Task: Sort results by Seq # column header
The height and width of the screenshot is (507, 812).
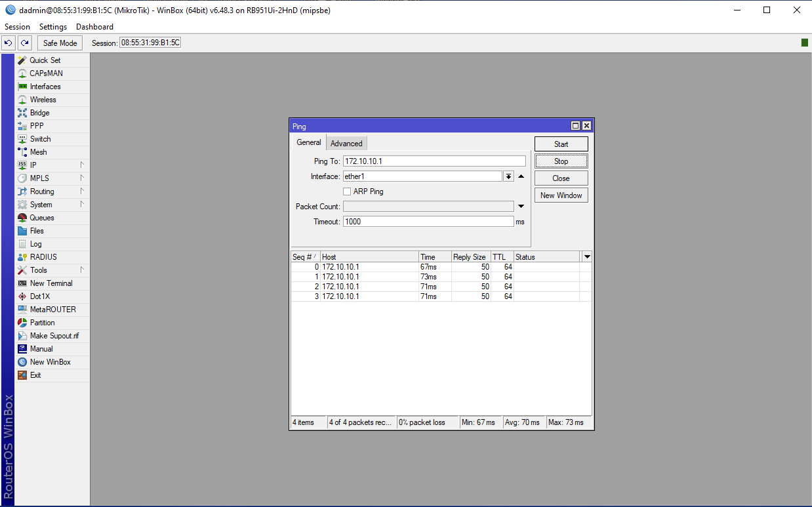Action: click(x=306, y=257)
